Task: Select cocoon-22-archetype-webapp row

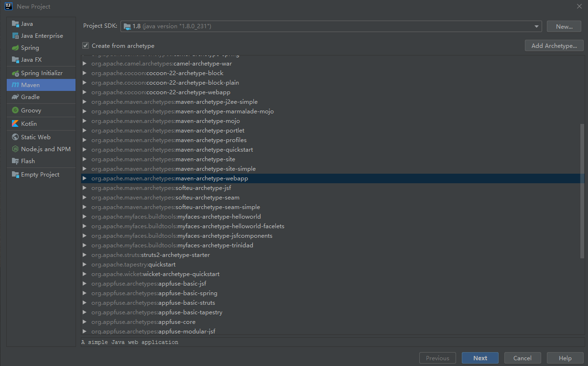Action: click(332, 92)
